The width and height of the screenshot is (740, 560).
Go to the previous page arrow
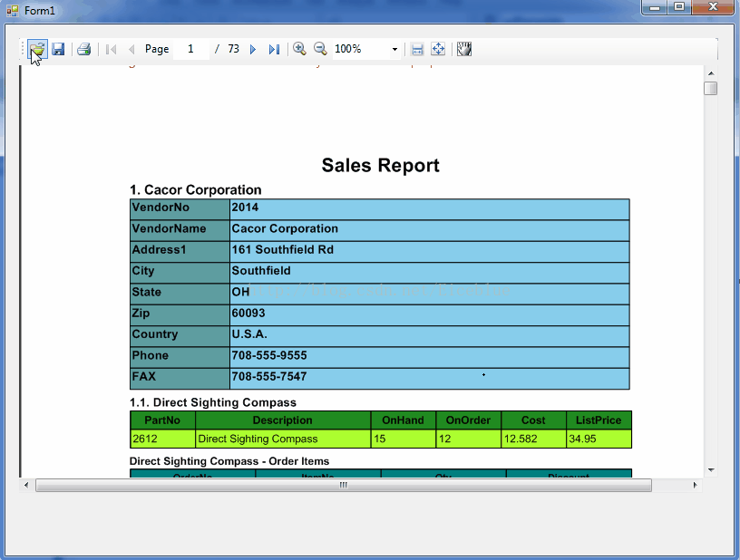[x=131, y=49]
